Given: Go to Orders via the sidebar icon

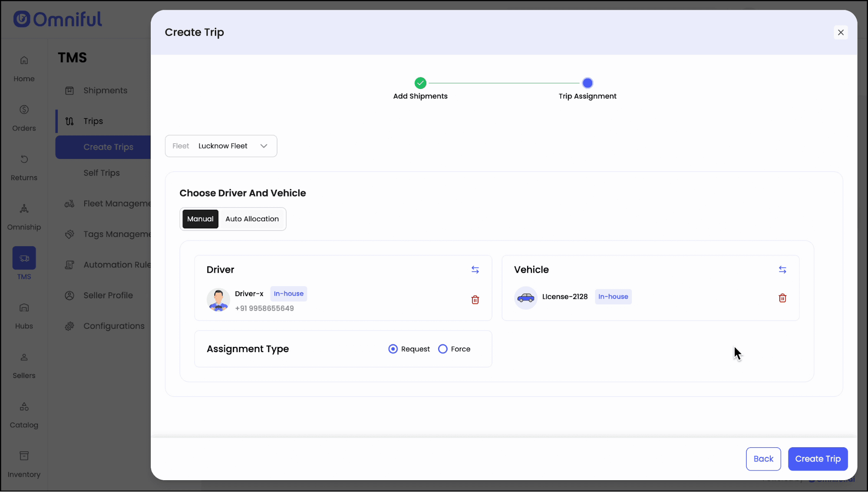Looking at the screenshot, I should click(24, 110).
